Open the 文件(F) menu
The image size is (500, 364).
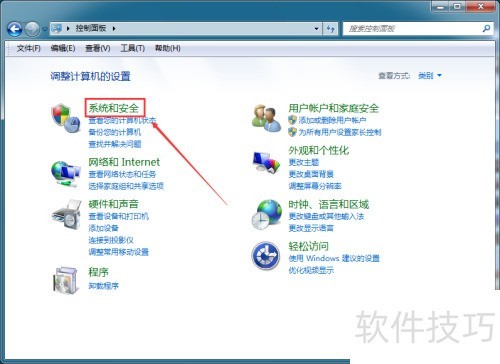pyautogui.click(x=29, y=48)
